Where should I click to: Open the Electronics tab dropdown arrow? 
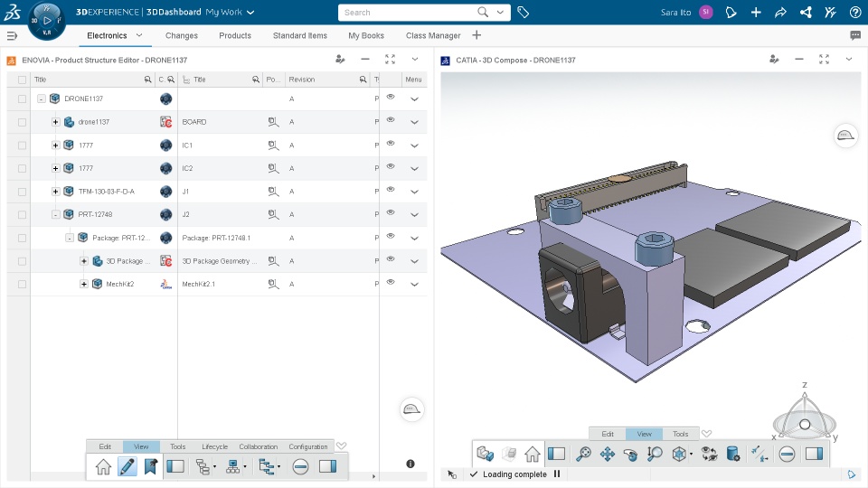click(139, 35)
